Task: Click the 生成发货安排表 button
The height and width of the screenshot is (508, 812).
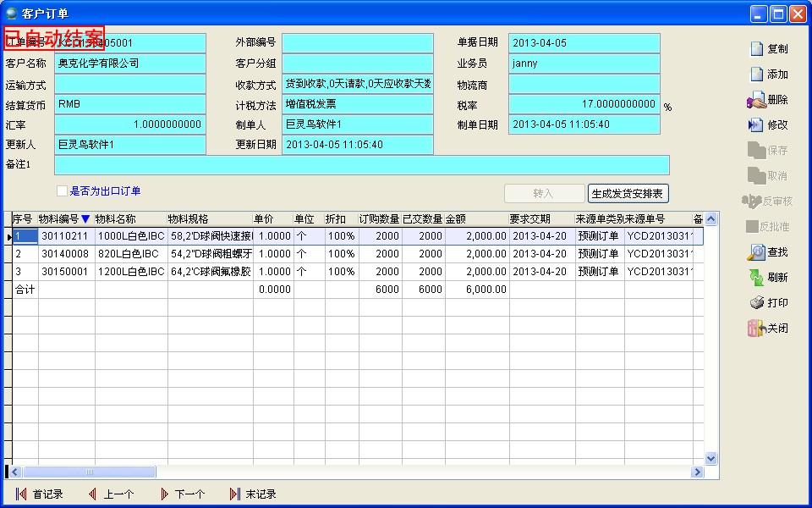Action: tap(628, 193)
